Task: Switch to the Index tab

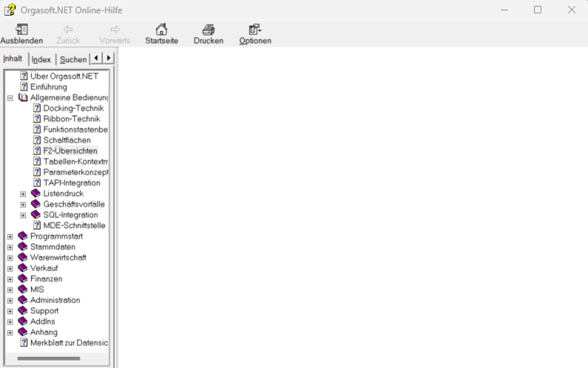Action: (x=41, y=59)
